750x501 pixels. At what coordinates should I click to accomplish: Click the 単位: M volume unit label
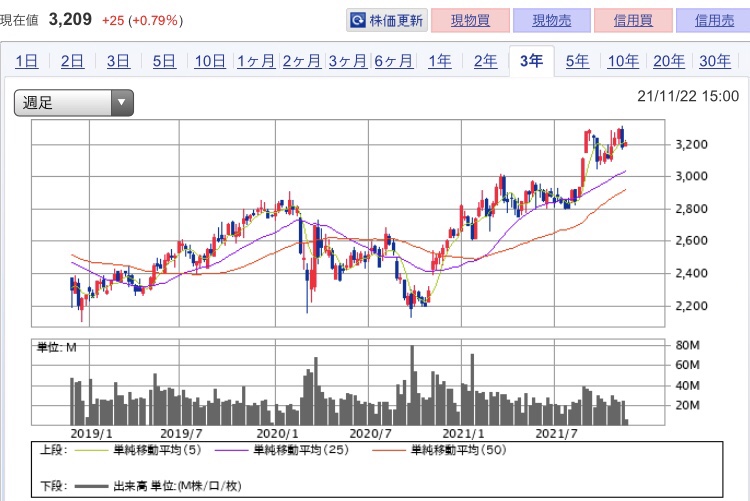point(57,347)
